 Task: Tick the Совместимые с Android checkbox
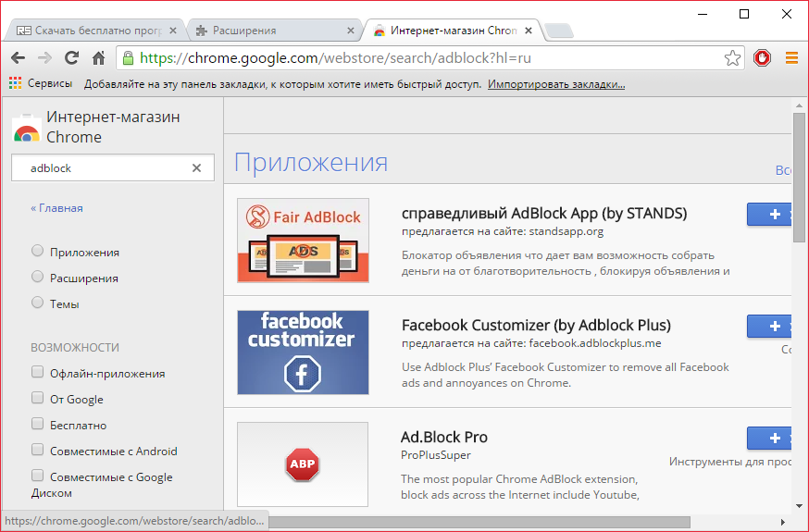(x=37, y=449)
